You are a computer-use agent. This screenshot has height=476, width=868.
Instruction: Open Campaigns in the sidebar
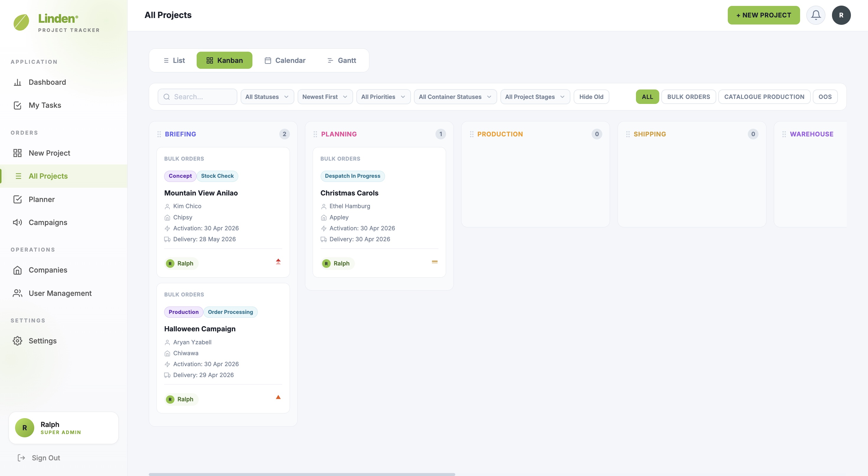(x=64, y=222)
